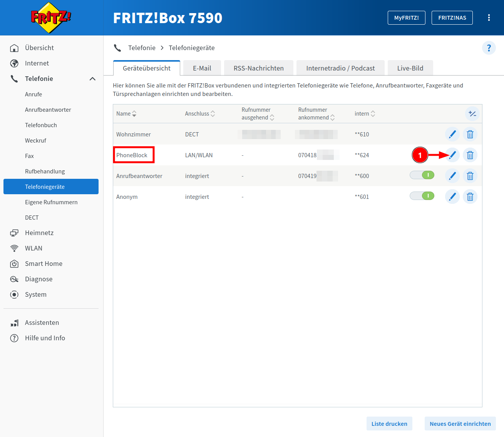Open the help question mark icon
Image resolution: width=504 pixels, height=437 pixels.
tap(489, 48)
